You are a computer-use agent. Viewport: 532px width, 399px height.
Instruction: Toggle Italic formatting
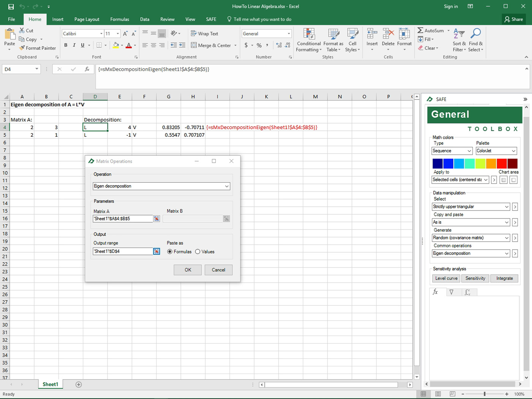pyautogui.click(x=74, y=45)
